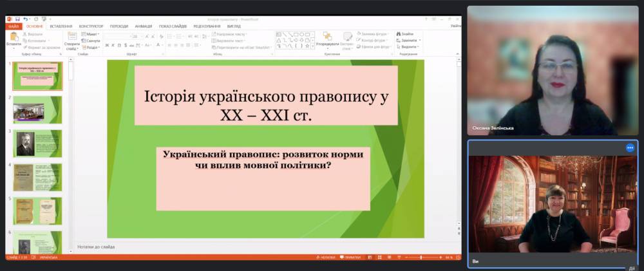Click the Вставити (Paste) clipboard icon
This screenshot has width=644, height=271.
pyautogui.click(x=14, y=38)
